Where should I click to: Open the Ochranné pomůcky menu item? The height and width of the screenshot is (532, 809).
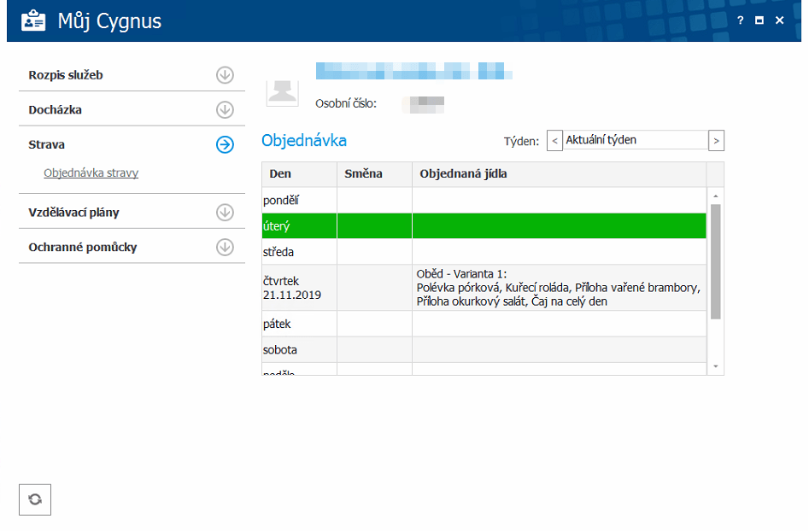(83, 248)
